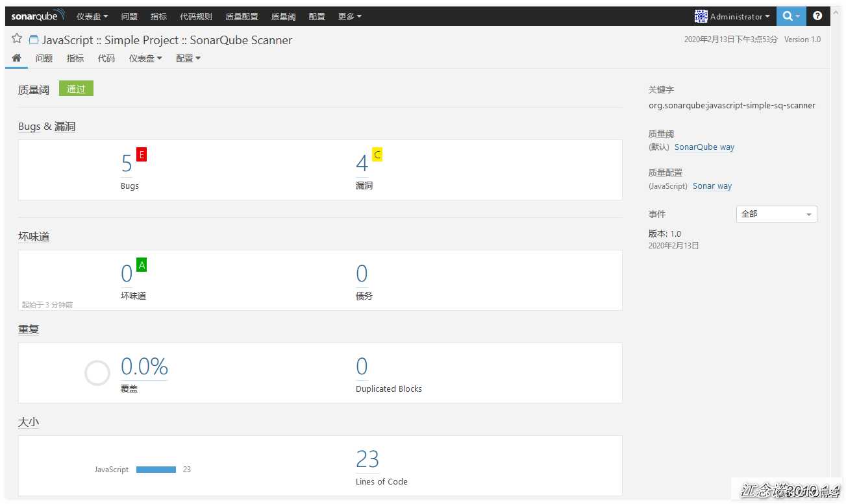This screenshot has width=846, height=504.
Task: Expand the project 仪表盘 submenu
Action: [145, 58]
